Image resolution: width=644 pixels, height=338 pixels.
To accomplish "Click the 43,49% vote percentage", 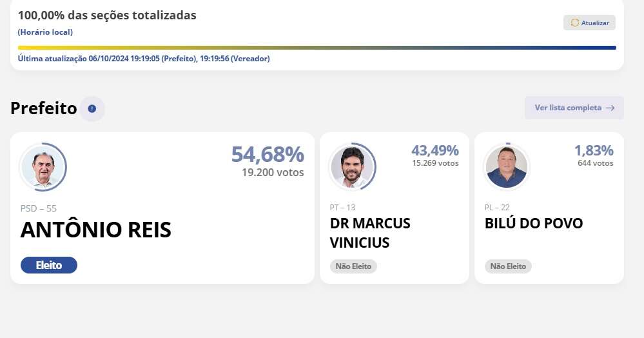I will pos(435,150).
